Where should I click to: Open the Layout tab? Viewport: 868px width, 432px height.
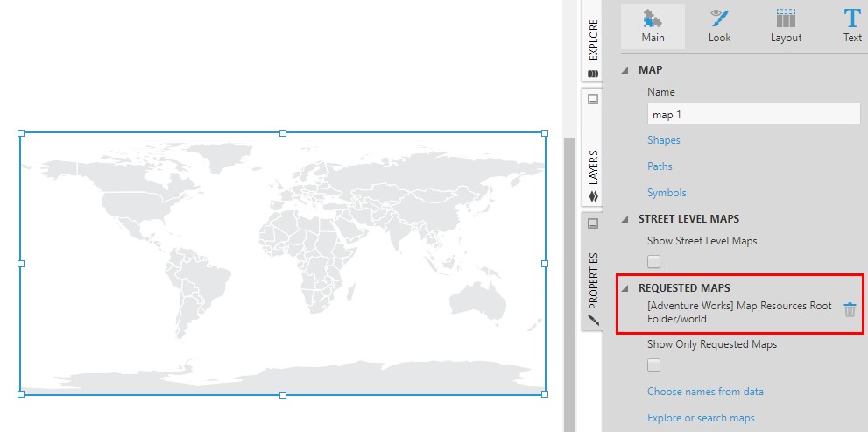point(786,26)
